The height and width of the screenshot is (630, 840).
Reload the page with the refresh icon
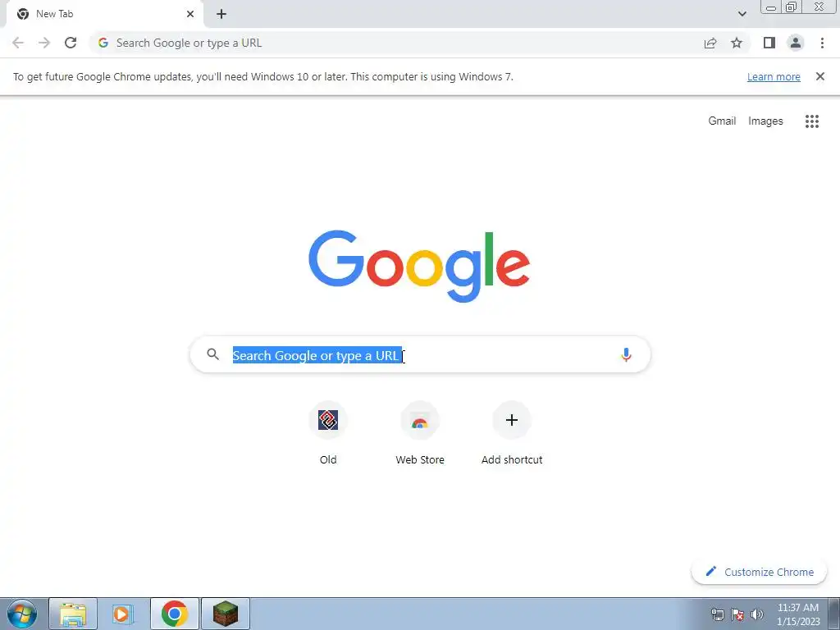pos(71,43)
